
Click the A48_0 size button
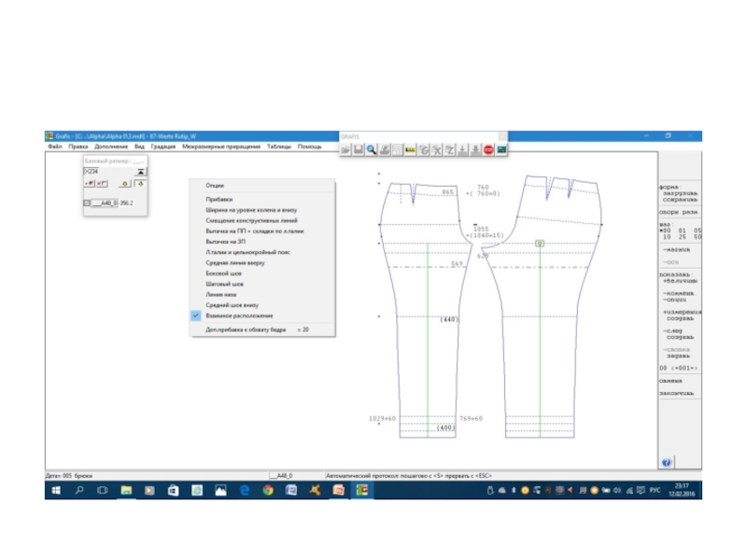coord(103,203)
